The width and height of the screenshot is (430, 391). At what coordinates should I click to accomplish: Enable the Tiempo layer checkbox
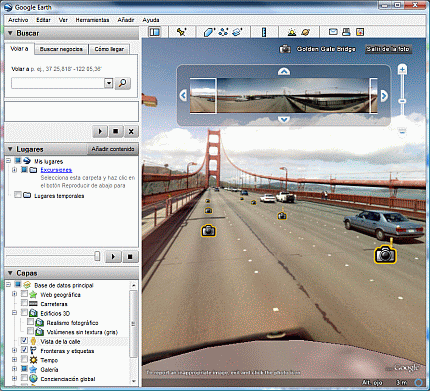point(24,359)
